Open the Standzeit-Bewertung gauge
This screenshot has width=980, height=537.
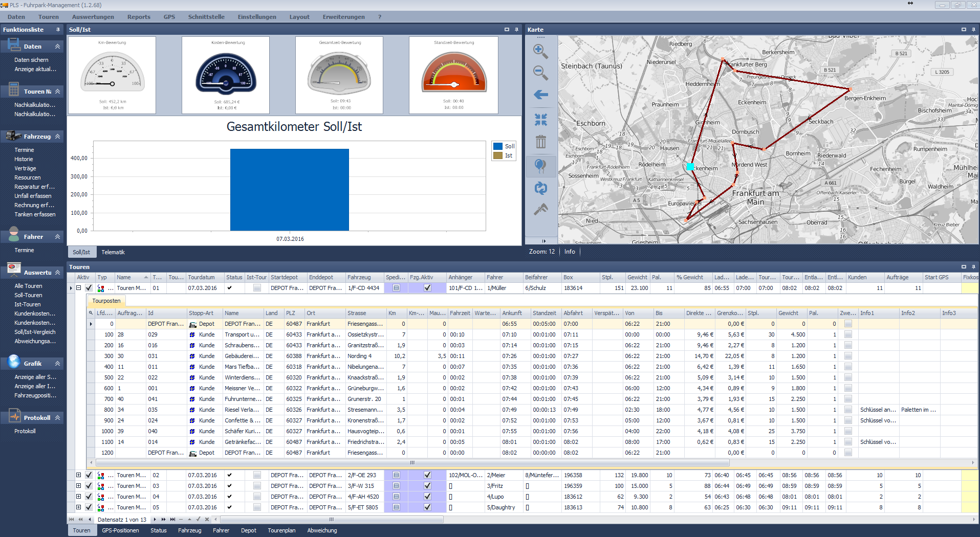[x=453, y=75]
